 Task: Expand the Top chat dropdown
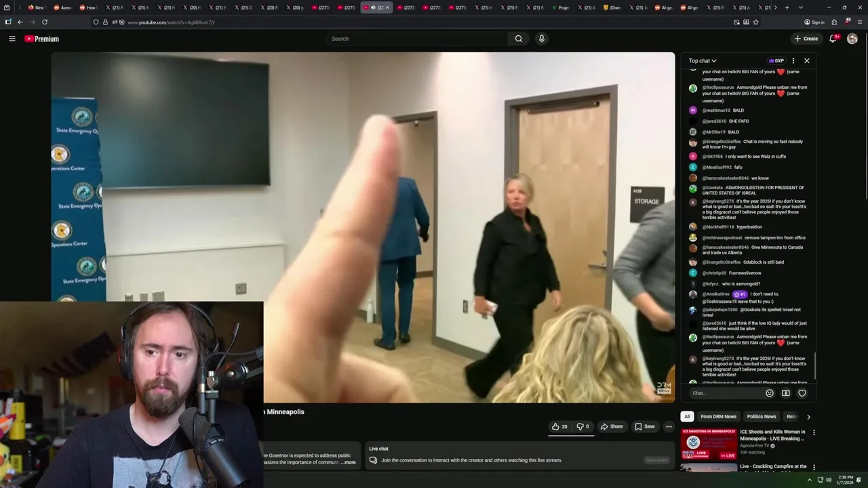[x=703, y=61]
